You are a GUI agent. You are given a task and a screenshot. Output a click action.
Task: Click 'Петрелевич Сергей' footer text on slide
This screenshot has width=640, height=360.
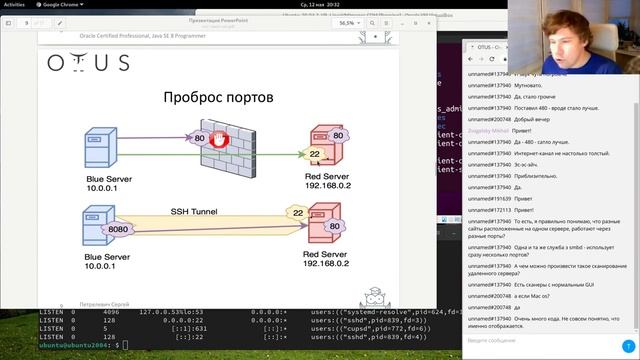pos(104,304)
